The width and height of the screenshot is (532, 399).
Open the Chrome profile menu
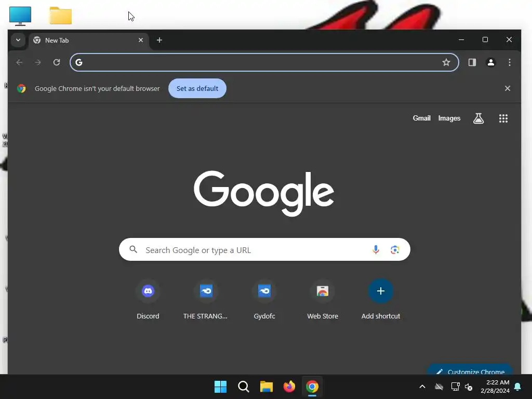click(490, 62)
